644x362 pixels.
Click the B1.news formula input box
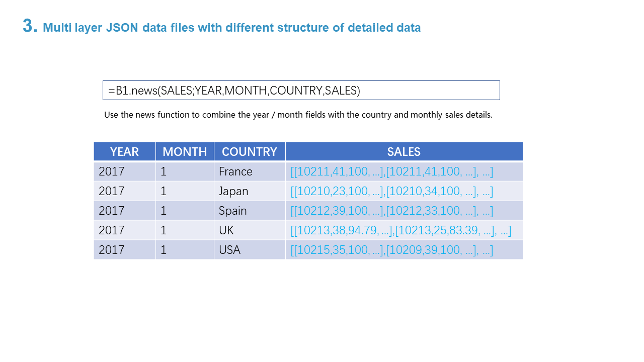point(301,90)
